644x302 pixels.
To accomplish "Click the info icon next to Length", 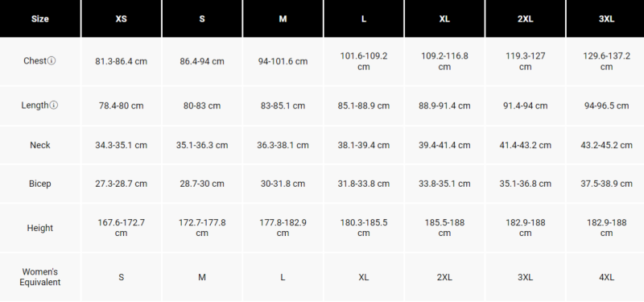I will click(x=54, y=105).
